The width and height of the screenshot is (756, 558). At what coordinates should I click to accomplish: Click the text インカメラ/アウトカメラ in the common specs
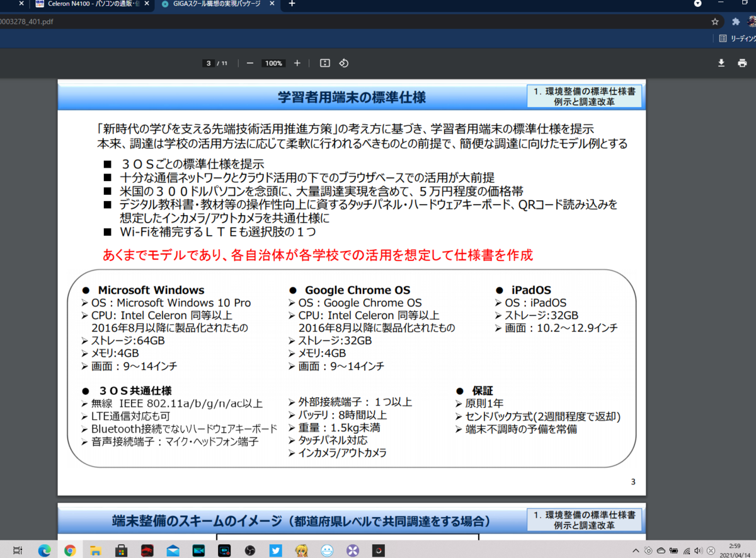click(x=342, y=453)
